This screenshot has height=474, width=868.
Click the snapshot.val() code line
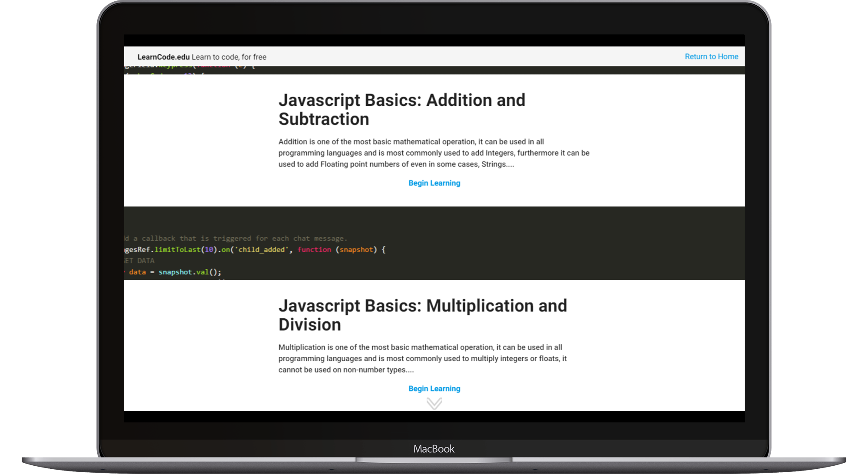pyautogui.click(x=189, y=272)
